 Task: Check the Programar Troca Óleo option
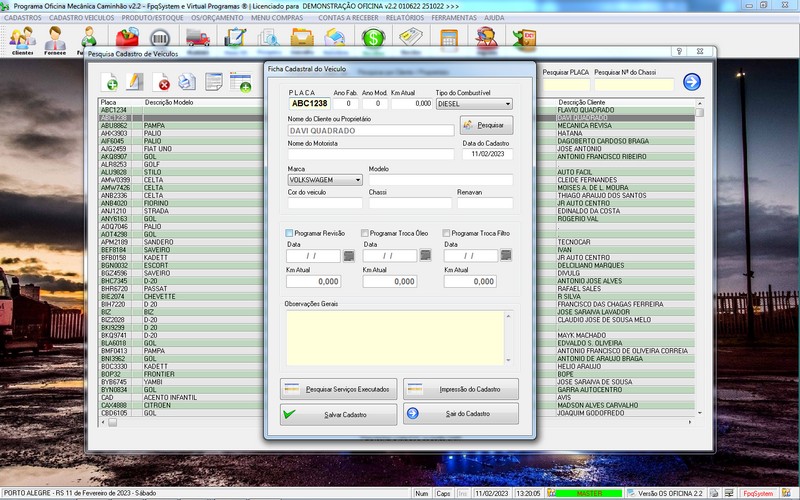coord(365,233)
